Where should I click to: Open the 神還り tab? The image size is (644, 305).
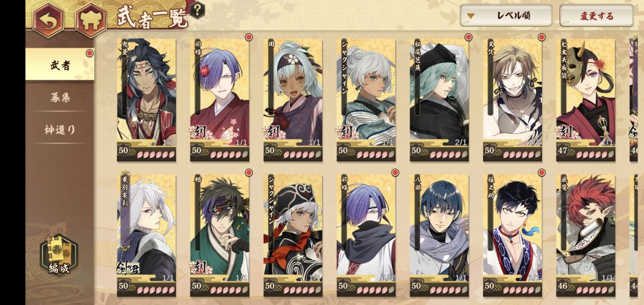click(x=60, y=129)
